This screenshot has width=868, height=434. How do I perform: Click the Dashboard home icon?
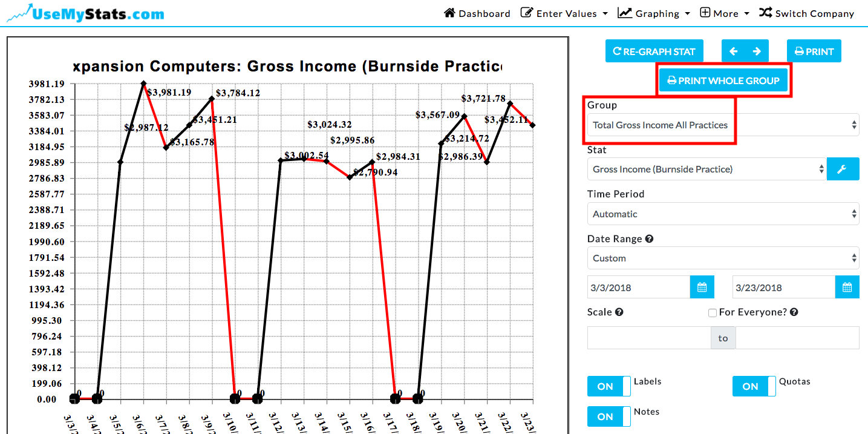[449, 13]
